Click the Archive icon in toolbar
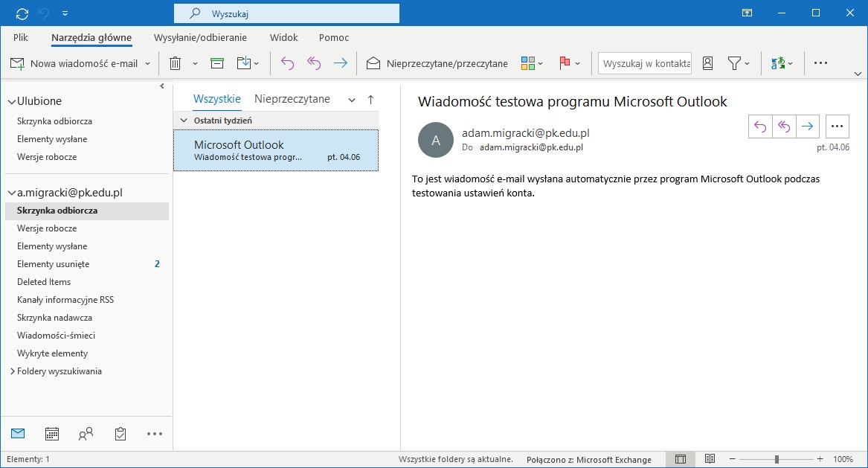Viewport: 868px width, 468px height. 216,63
